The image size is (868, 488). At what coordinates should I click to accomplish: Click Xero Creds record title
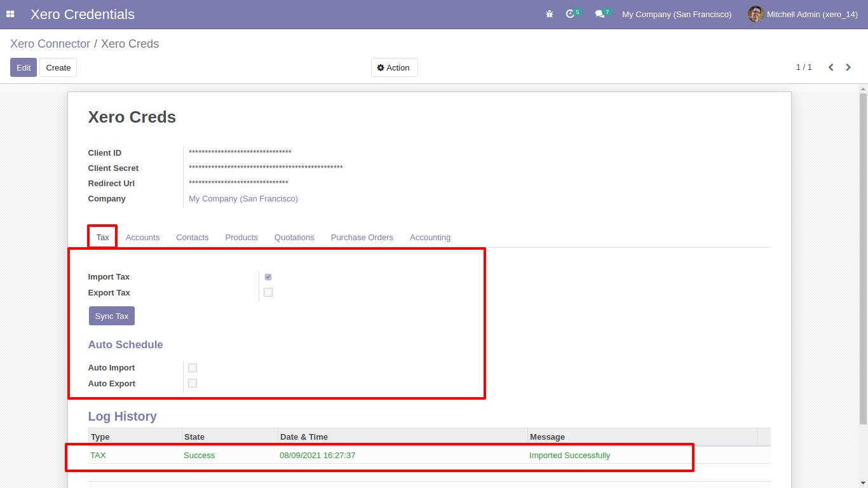(132, 117)
